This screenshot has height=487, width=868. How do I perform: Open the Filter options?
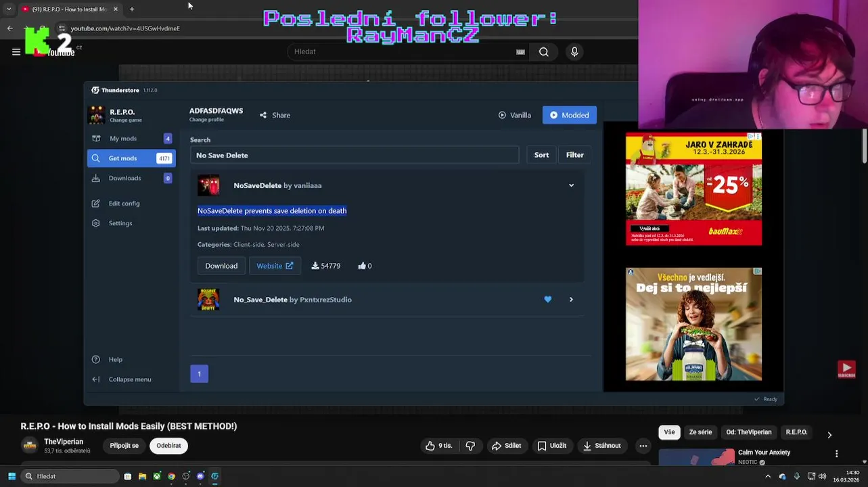574,155
